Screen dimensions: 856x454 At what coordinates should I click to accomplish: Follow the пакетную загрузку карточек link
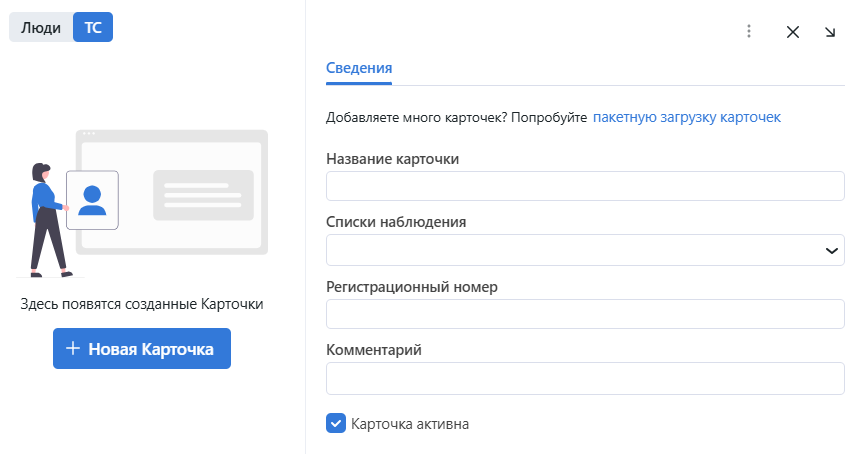[686, 117]
